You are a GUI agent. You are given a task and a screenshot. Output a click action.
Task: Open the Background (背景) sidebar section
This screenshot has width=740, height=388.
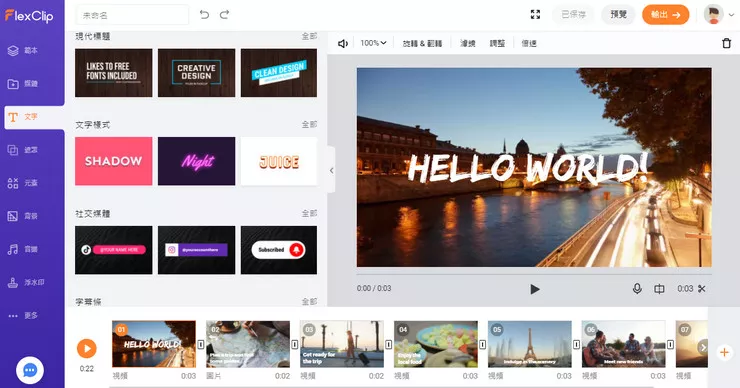tap(23, 216)
